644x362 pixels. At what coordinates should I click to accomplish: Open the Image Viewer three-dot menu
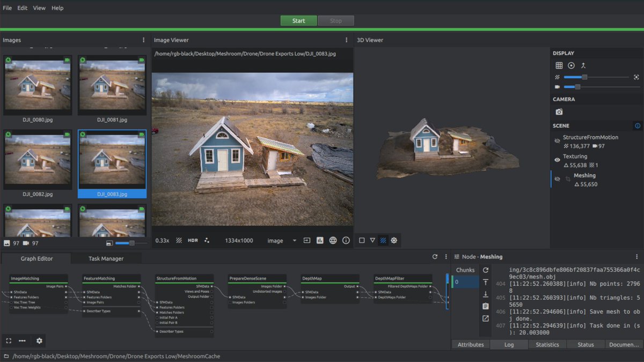click(346, 40)
